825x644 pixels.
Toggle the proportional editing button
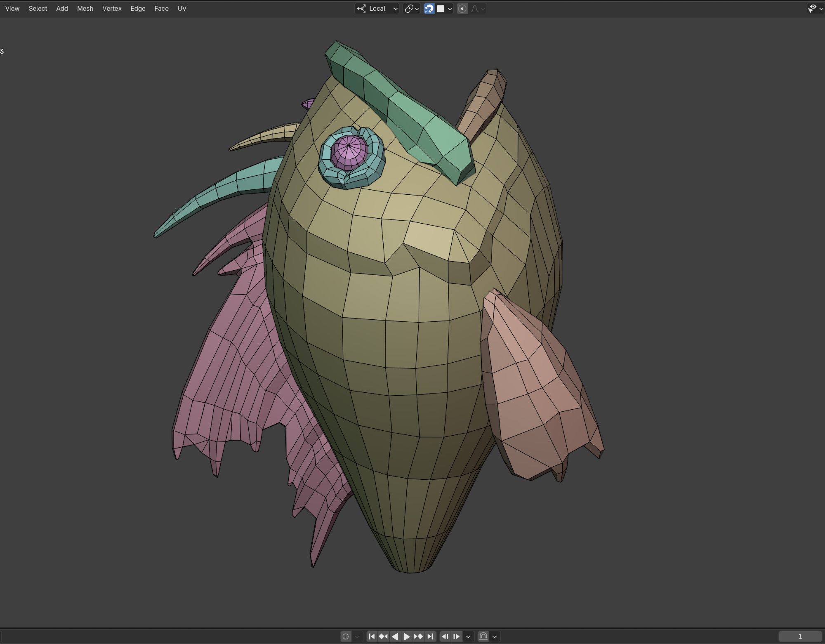[x=462, y=9]
